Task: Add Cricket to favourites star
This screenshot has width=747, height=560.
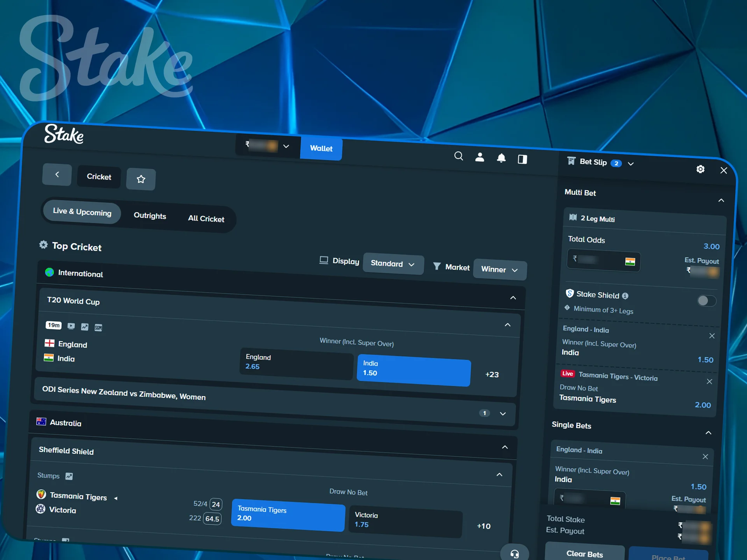Action: point(141,179)
